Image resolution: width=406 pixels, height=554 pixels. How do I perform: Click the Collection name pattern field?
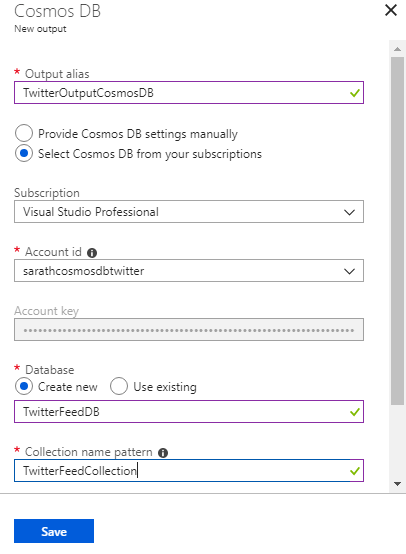(x=189, y=471)
